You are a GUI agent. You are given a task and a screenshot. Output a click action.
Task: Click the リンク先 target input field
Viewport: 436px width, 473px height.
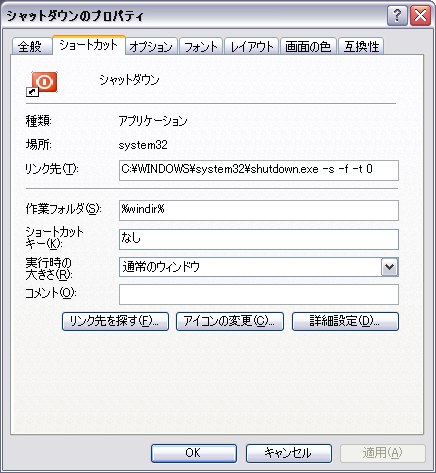point(259,170)
